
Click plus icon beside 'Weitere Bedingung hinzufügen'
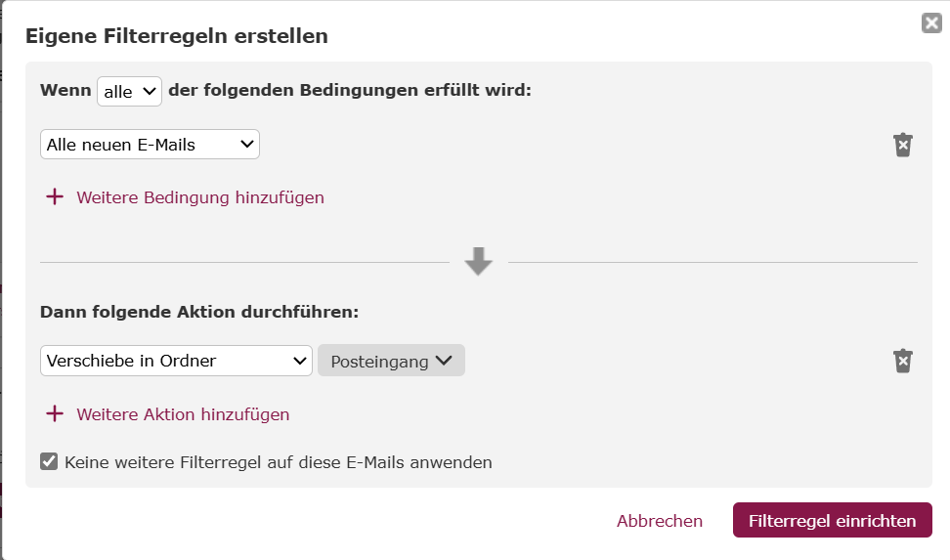55,197
